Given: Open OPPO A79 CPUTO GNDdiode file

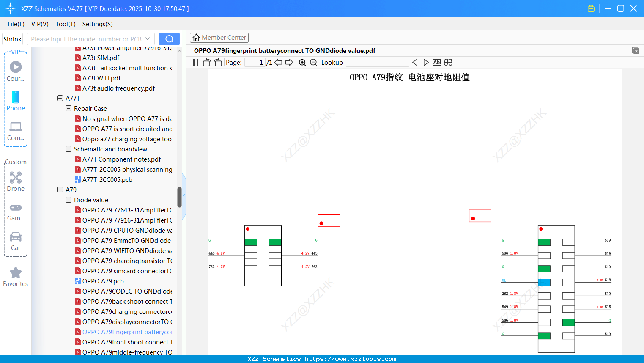Looking at the screenshot, I should pyautogui.click(x=123, y=230).
